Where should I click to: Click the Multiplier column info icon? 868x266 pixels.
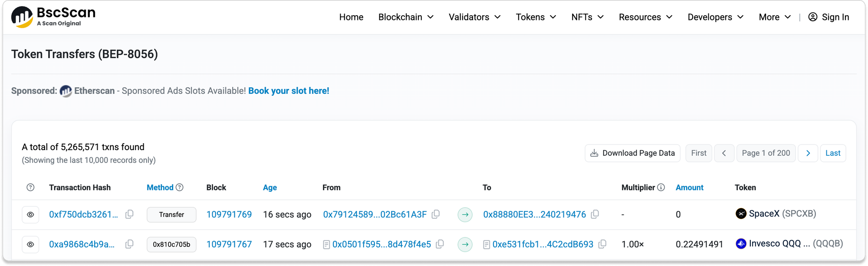click(661, 187)
